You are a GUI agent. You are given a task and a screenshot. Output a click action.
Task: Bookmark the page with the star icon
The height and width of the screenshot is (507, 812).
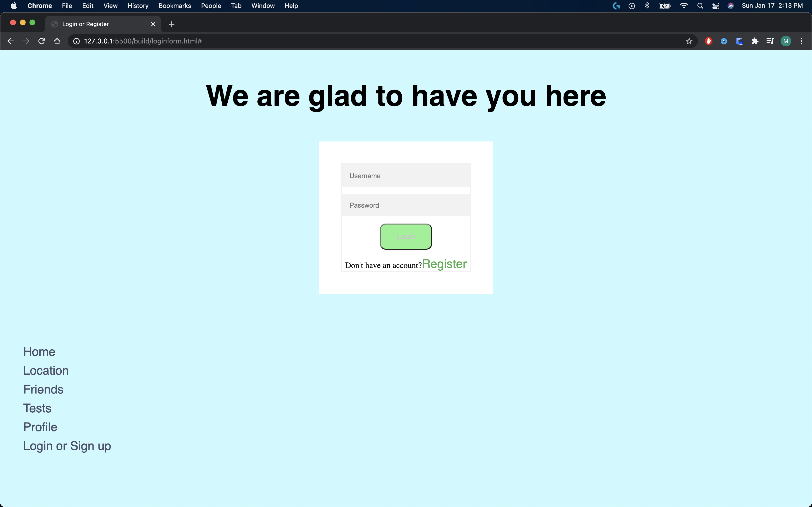click(689, 41)
